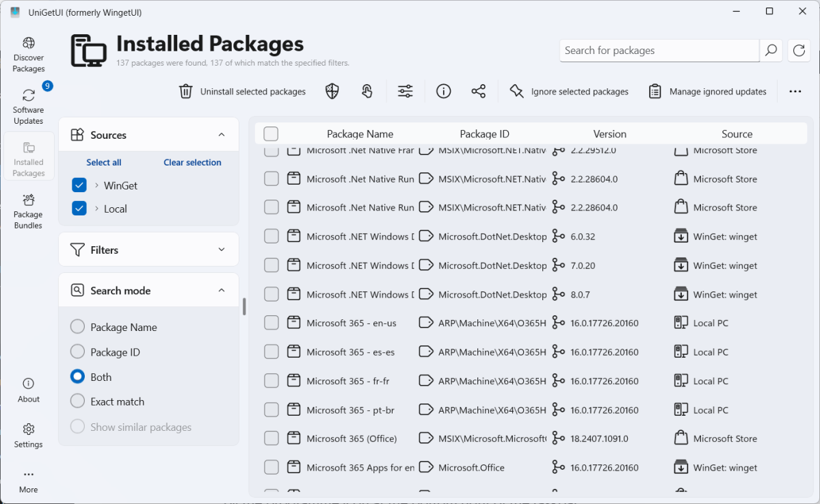This screenshot has height=504, width=820.
Task: Click package icon of Microsoft 365 - en-us
Action: [x=294, y=323]
